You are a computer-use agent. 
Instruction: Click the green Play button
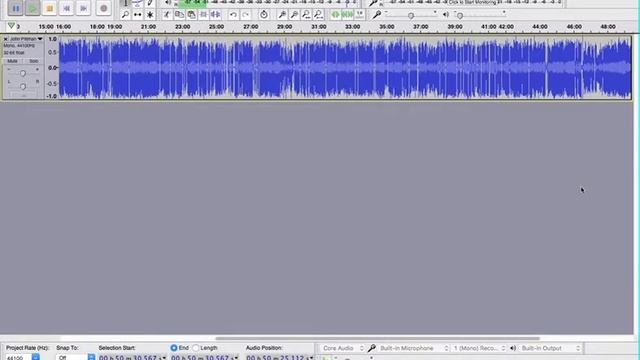33,8
